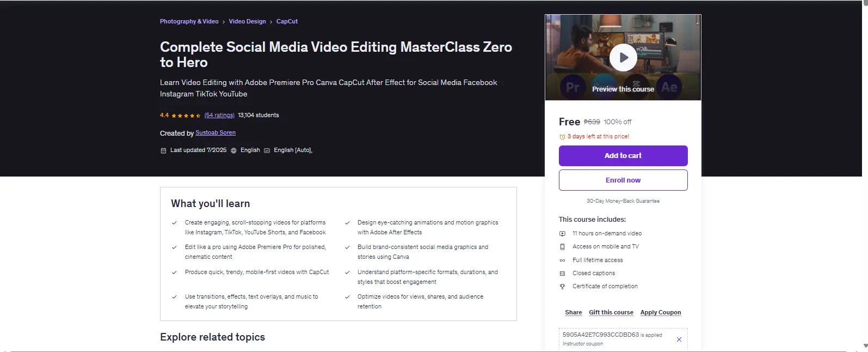Click checkmark beside Build brand-consistent graphics
This screenshot has width=868, height=352.
[347, 247]
